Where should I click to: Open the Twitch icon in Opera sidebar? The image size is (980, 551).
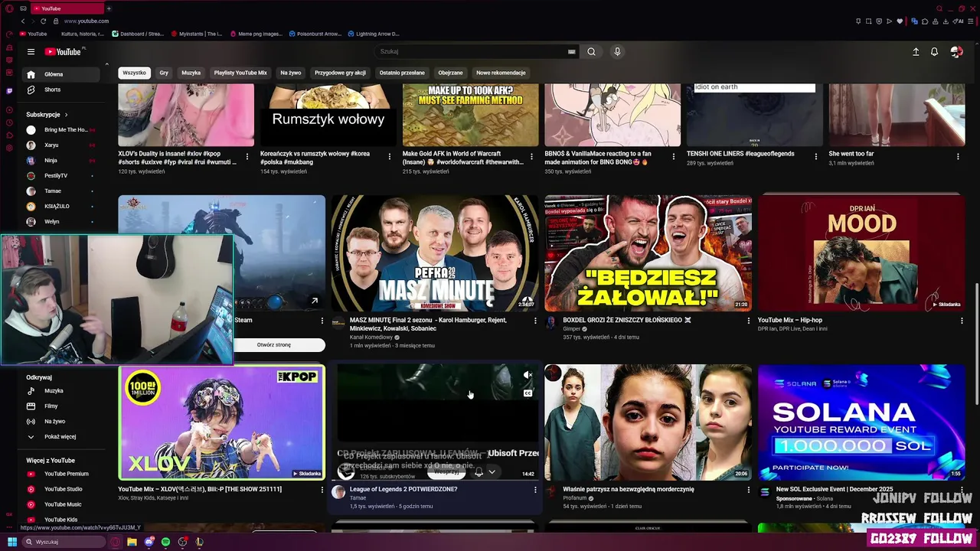tap(9, 90)
